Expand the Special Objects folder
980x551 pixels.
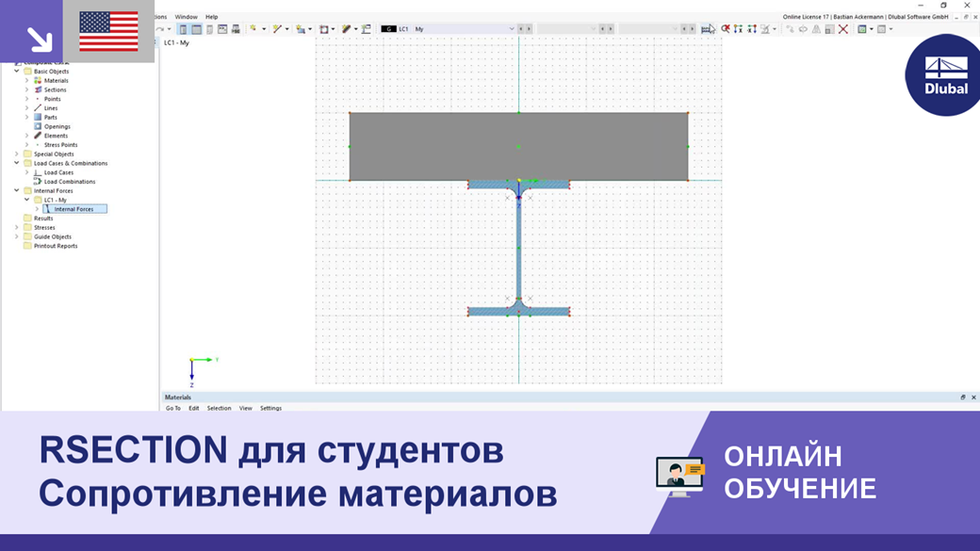(17, 154)
